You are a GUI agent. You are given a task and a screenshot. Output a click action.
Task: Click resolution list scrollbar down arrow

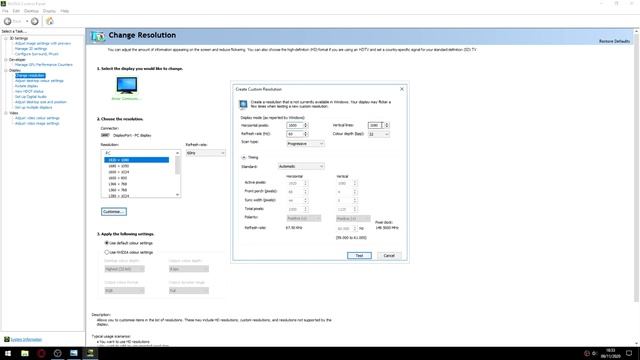tap(178, 195)
